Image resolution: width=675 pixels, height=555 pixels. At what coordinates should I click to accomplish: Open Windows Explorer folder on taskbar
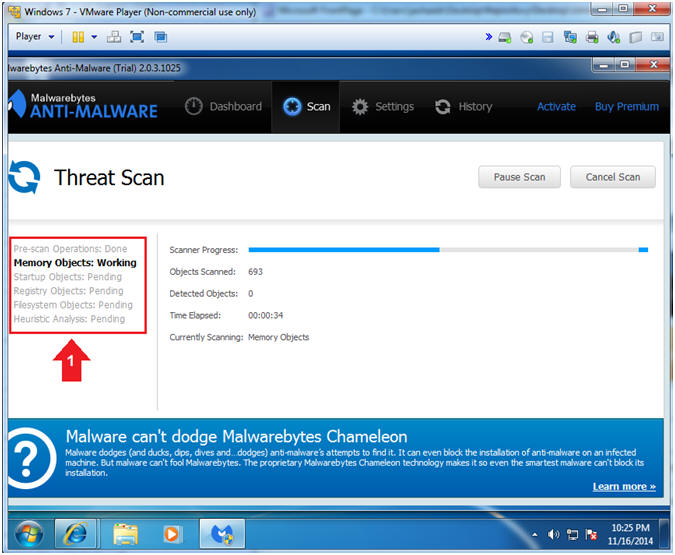125,534
